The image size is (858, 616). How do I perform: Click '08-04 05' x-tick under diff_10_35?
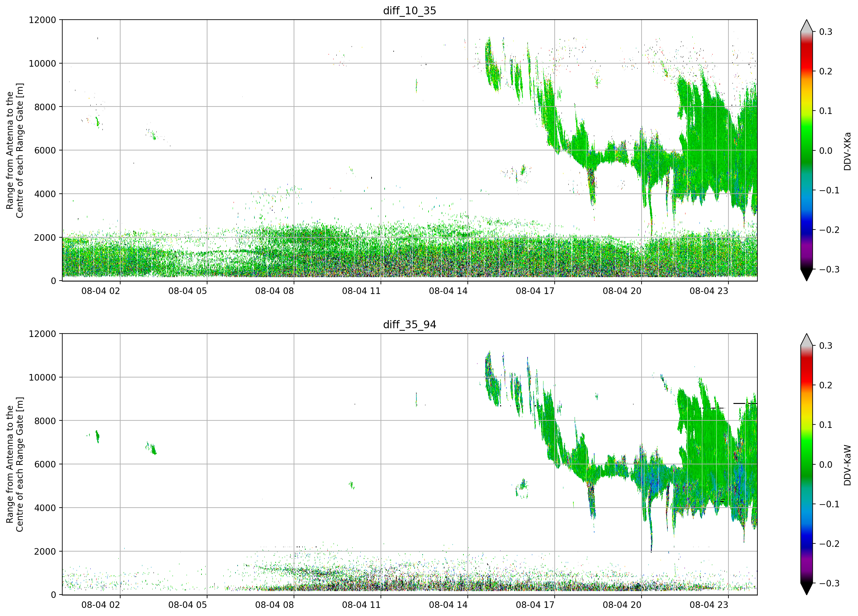pos(188,291)
